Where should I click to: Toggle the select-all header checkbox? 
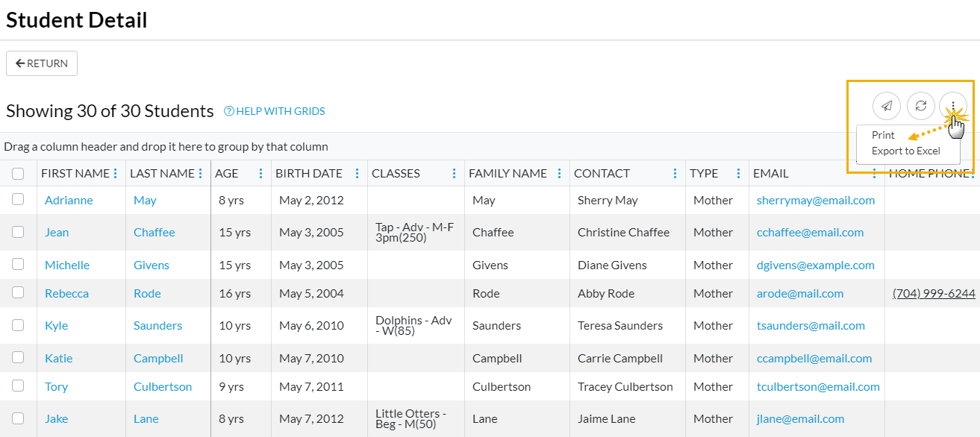pos(18,174)
